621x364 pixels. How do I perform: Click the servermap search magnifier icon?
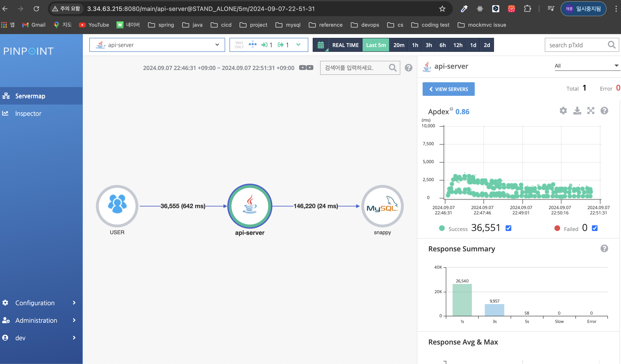pos(393,68)
